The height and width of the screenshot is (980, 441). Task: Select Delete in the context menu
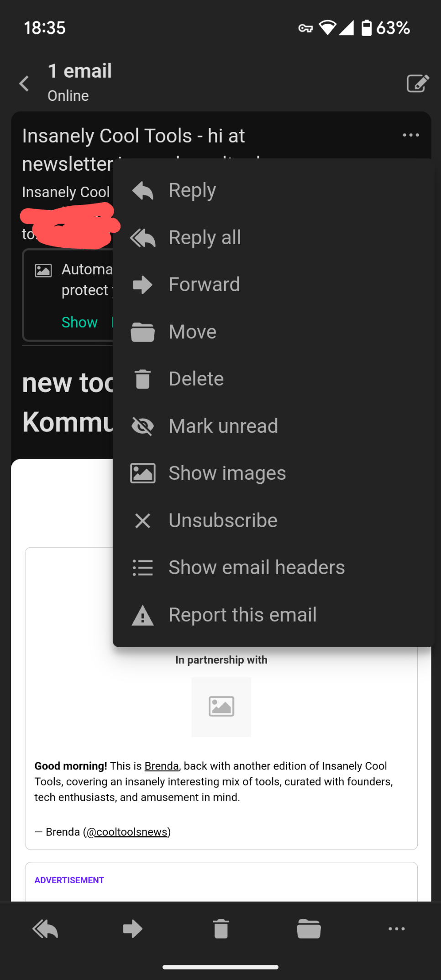196,379
